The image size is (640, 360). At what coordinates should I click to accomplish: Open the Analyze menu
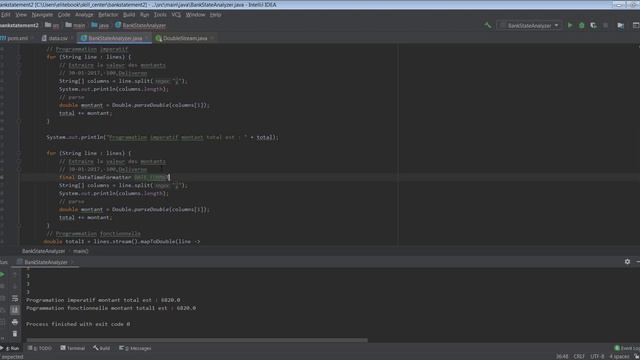(x=84, y=15)
